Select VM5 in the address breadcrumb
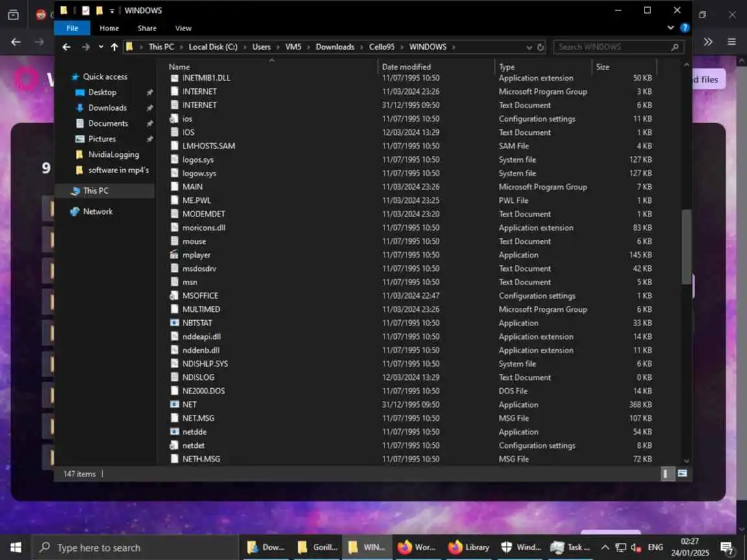 293,47
